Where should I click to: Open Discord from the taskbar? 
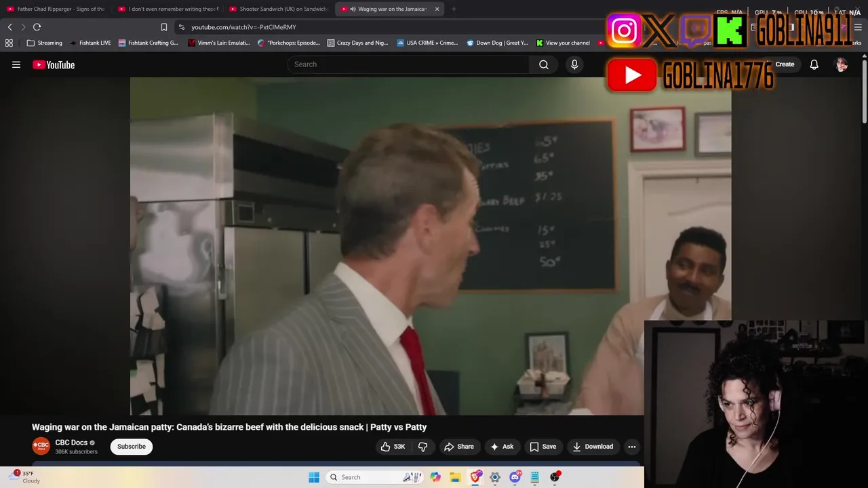coord(515,477)
